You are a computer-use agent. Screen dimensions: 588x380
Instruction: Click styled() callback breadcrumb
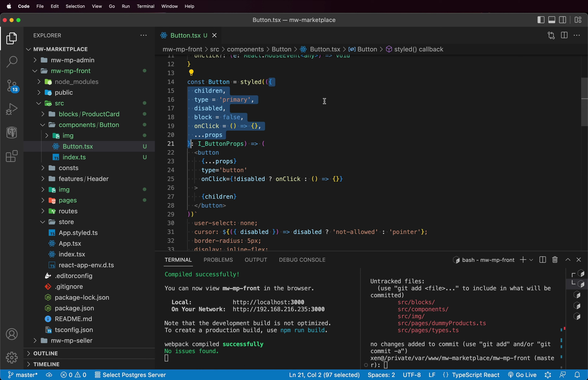[418, 49]
